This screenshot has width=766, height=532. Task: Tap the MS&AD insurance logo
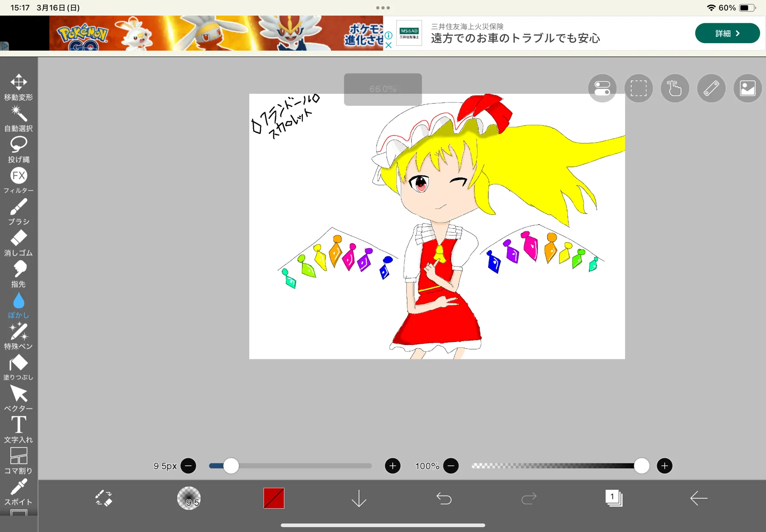point(409,33)
